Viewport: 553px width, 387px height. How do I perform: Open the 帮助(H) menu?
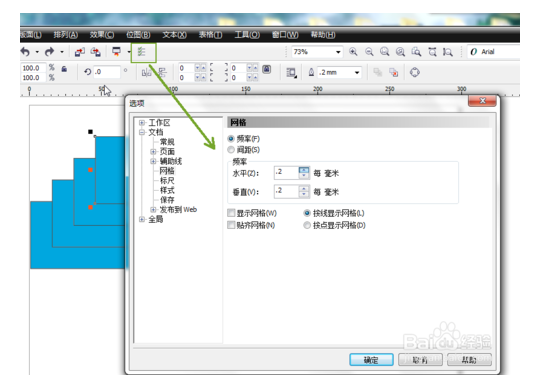tap(323, 35)
